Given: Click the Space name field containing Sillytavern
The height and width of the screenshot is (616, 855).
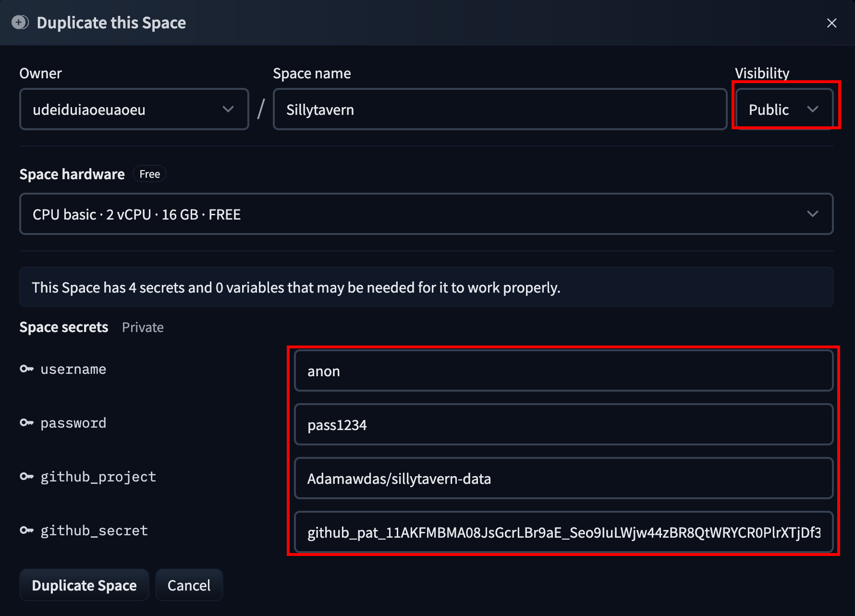Looking at the screenshot, I should [500, 110].
